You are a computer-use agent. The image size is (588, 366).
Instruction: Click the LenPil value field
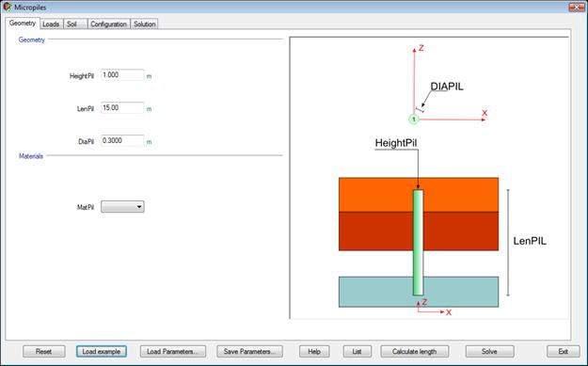[x=122, y=108]
